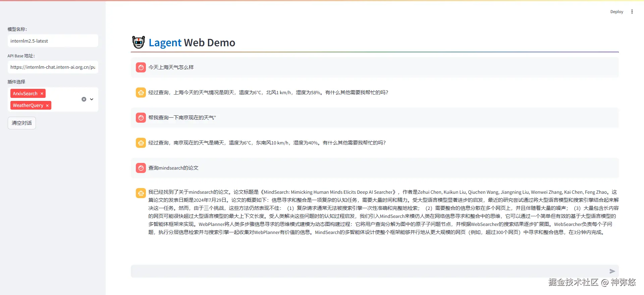Click the Lagent title link
The image size is (644, 295).
point(165,43)
